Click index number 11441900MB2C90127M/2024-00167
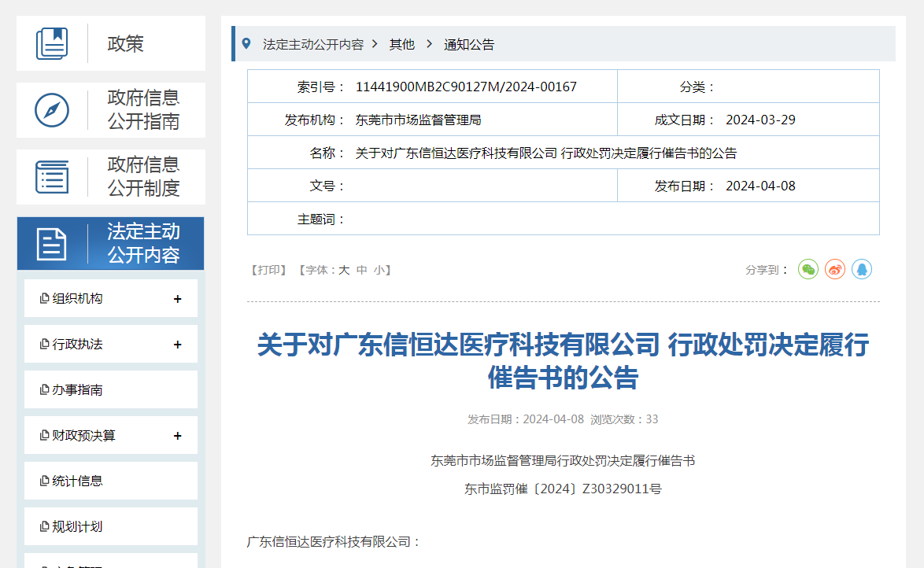Image resolution: width=924 pixels, height=568 pixels. click(466, 87)
